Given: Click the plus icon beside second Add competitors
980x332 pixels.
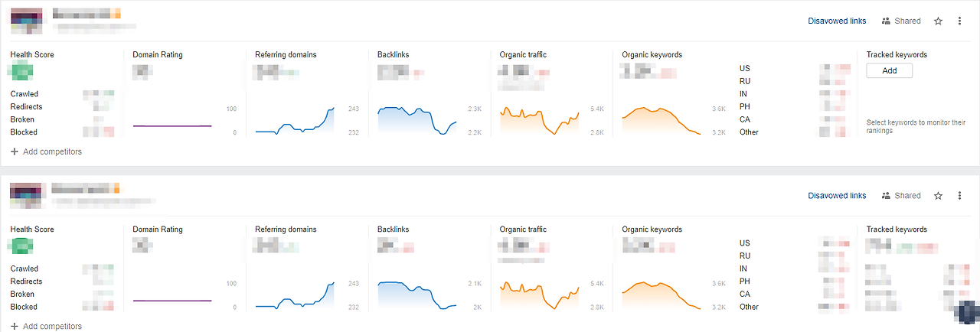Looking at the screenshot, I should pyautogui.click(x=15, y=326).
